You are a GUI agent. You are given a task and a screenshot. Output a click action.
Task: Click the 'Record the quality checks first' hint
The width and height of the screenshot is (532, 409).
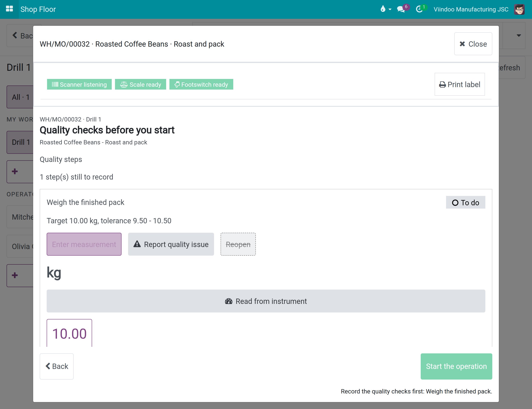pyautogui.click(x=416, y=391)
